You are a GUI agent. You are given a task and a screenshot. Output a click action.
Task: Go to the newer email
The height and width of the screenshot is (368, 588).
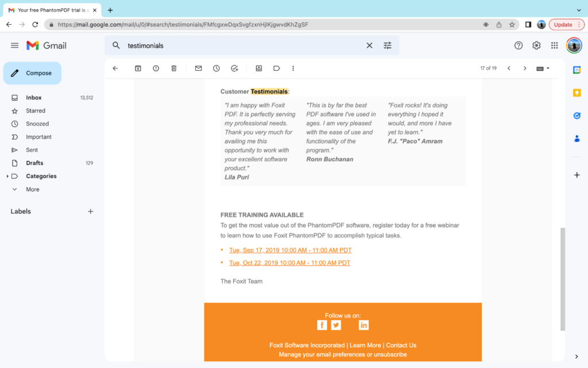point(509,68)
